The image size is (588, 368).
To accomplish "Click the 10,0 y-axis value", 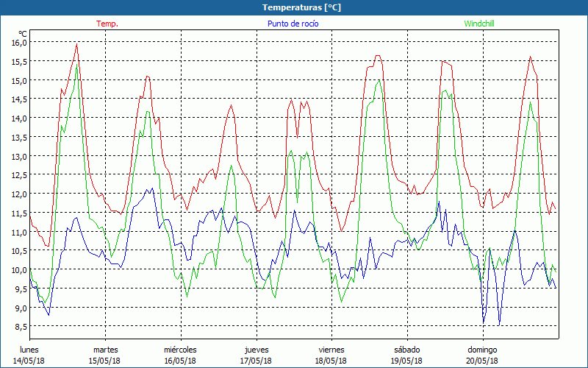I will click(20, 270).
